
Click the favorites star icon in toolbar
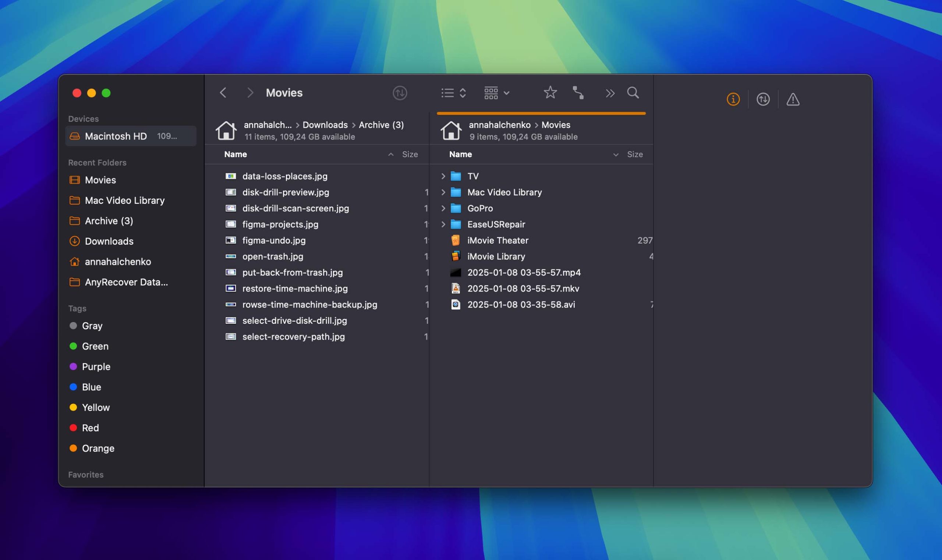550,92
